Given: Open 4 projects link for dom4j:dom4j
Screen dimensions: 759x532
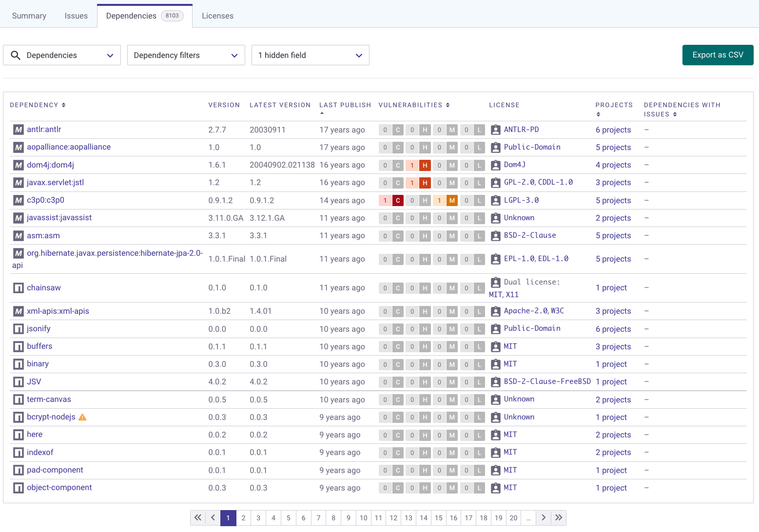Looking at the screenshot, I should click(613, 165).
